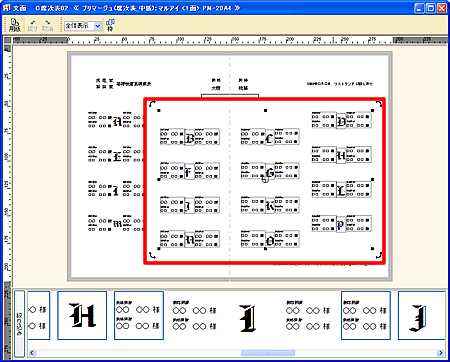Viewport: 450px width, 362px height.
Task: Click guest name block right of table D
Action: [x=359, y=120]
